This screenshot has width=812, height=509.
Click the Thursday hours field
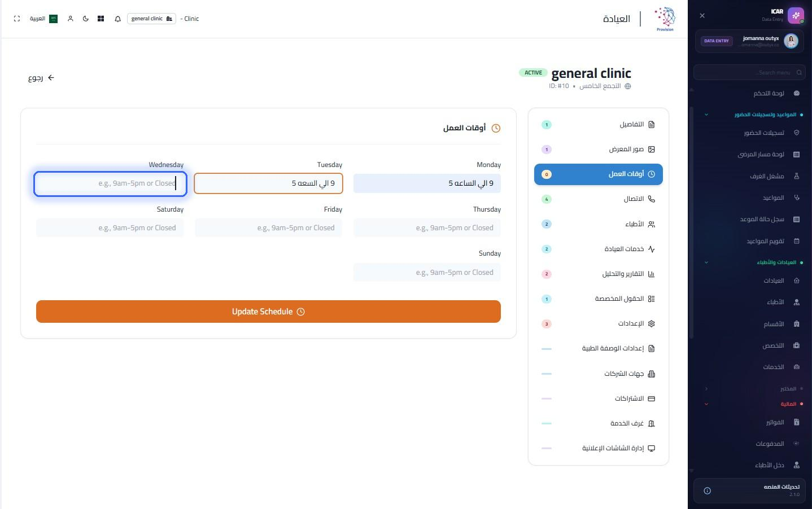[427, 228]
